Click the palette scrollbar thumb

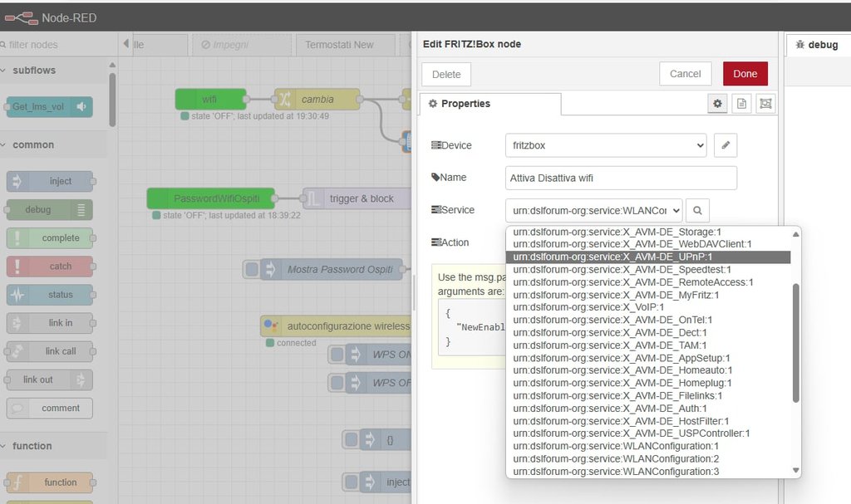coord(112,100)
